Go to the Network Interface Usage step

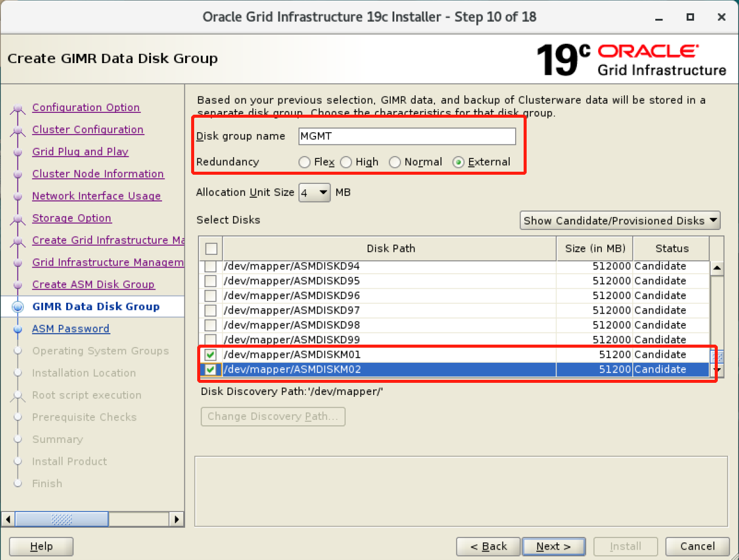[x=96, y=196]
